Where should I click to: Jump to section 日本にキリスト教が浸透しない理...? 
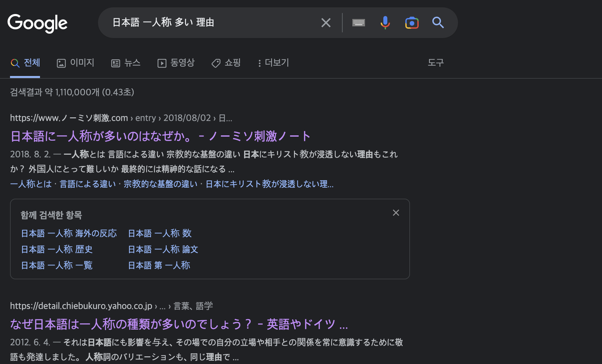click(269, 184)
